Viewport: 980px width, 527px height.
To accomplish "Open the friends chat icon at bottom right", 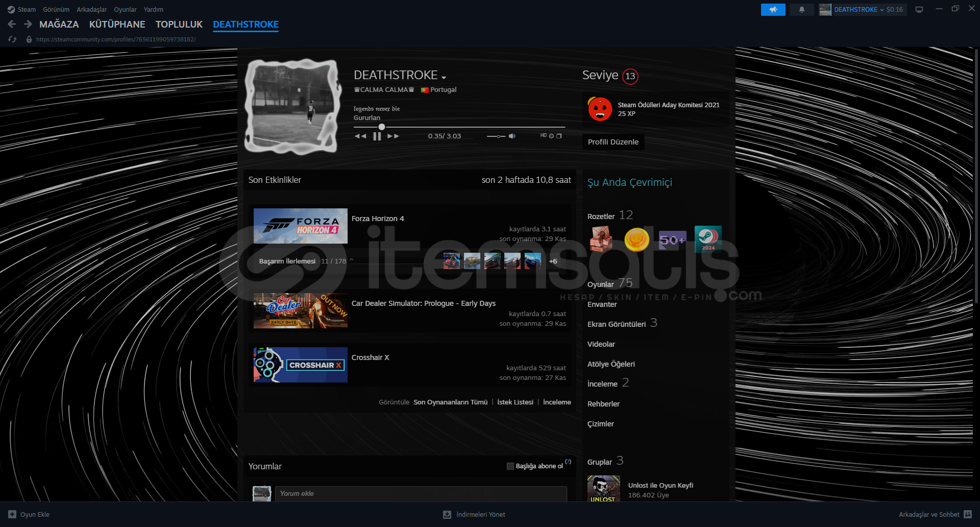I will (968, 514).
